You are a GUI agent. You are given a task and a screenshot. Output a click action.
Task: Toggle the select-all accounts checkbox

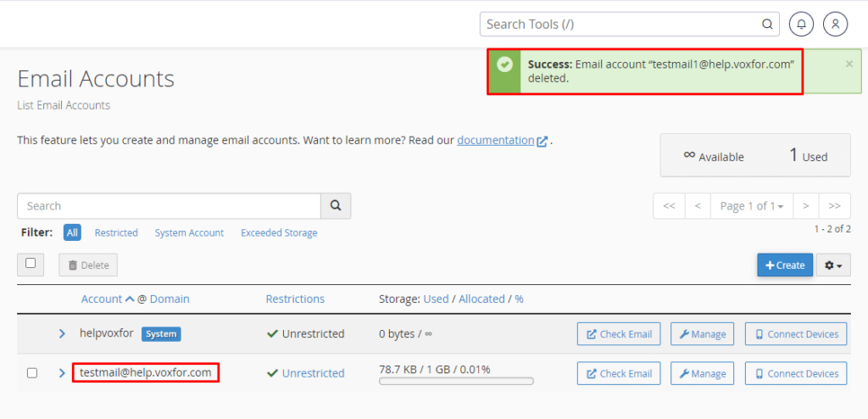click(x=31, y=263)
